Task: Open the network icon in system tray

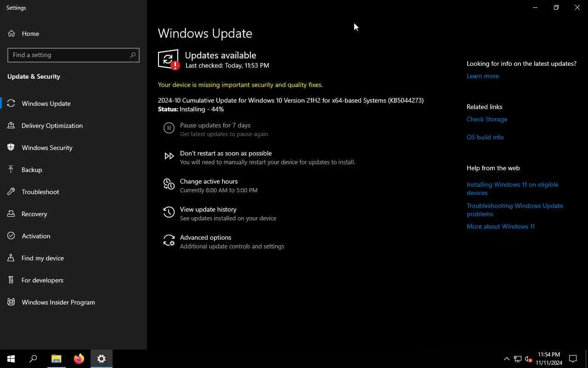Action: (518, 359)
